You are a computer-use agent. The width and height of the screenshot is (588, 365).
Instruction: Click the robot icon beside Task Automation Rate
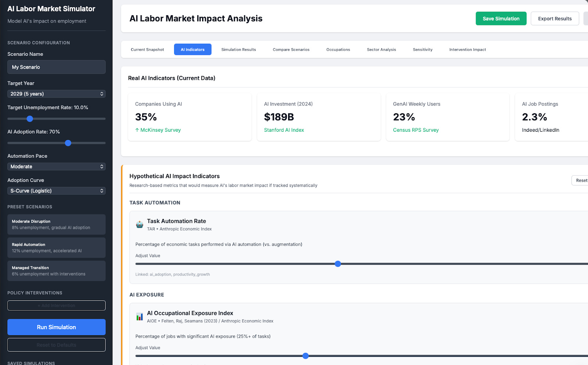click(139, 224)
